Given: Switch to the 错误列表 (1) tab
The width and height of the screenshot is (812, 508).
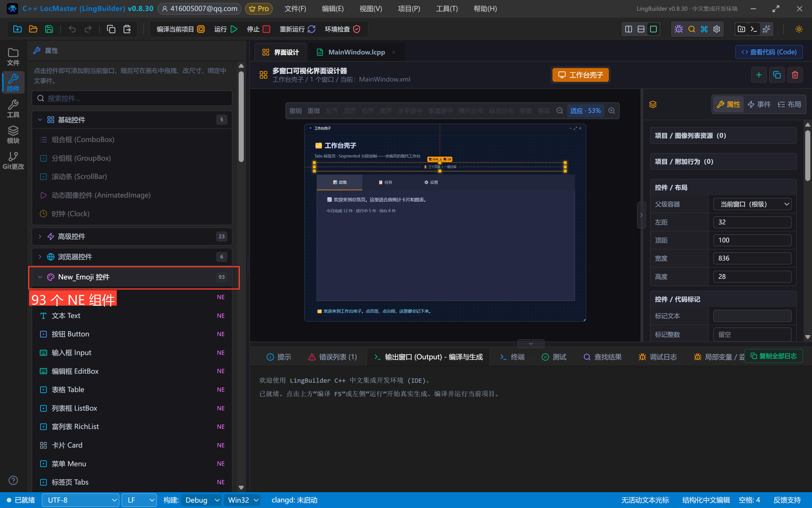Looking at the screenshot, I should (333, 357).
